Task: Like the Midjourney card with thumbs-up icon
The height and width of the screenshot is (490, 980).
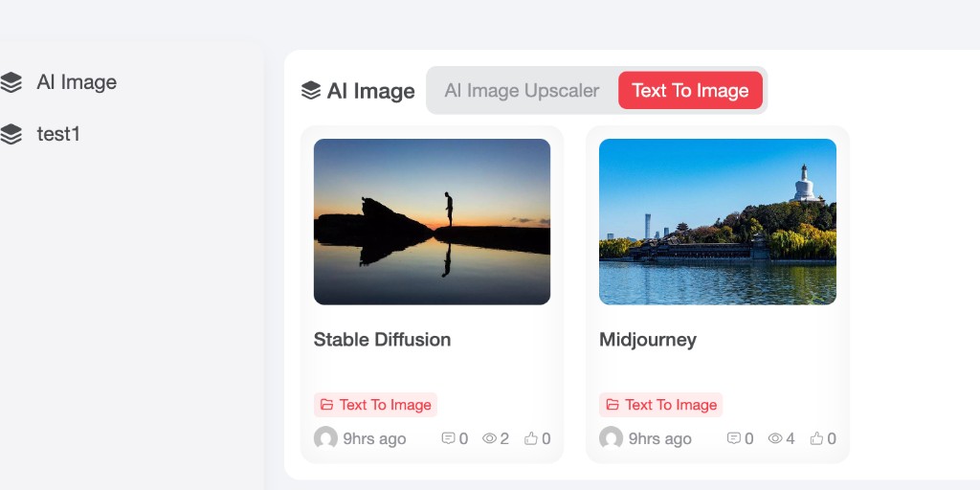Action: [x=816, y=438]
